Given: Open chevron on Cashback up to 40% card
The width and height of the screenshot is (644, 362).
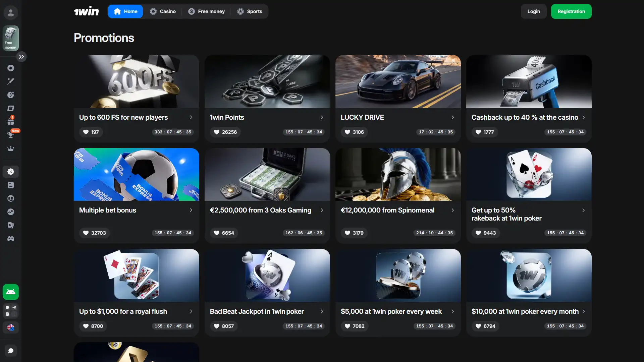Looking at the screenshot, I should pos(584,117).
